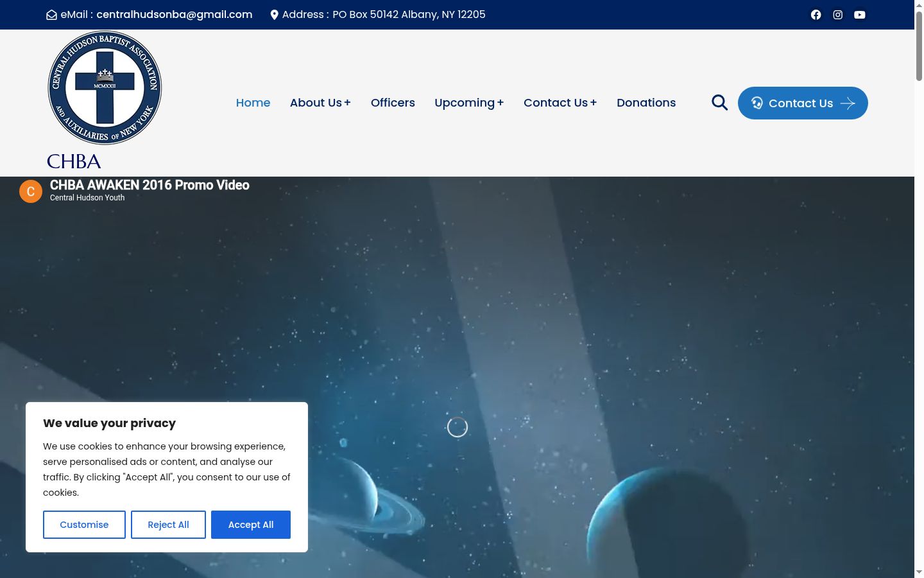The image size is (924, 578).
Task: Open the search magnifier icon
Action: click(719, 103)
